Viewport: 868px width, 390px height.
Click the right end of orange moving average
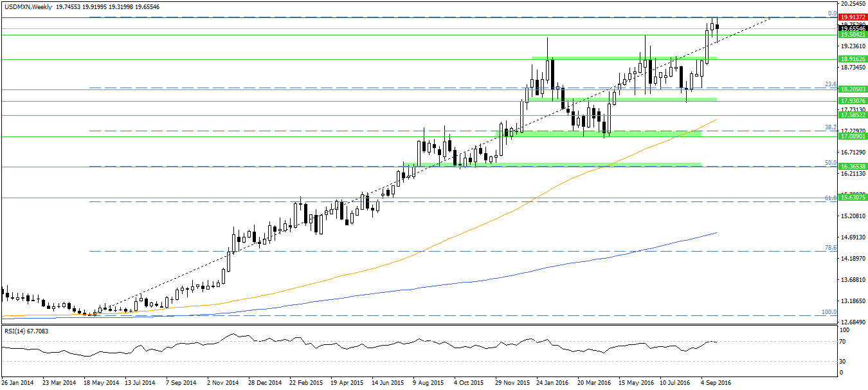[x=716, y=119]
